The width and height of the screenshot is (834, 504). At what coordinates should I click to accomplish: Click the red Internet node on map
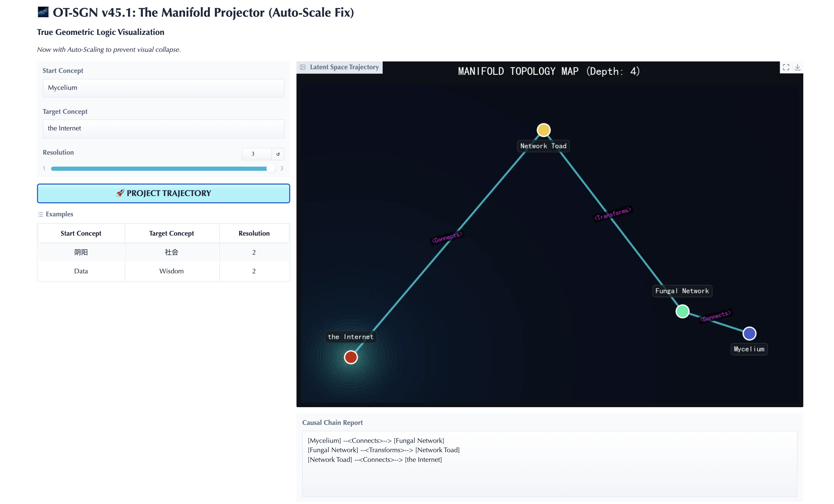(351, 357)
